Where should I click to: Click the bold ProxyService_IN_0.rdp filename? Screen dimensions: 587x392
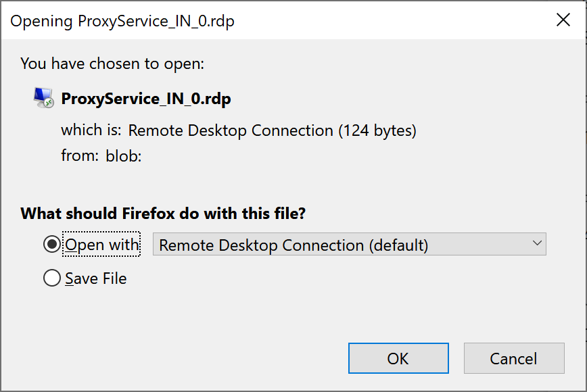[146, 99]
